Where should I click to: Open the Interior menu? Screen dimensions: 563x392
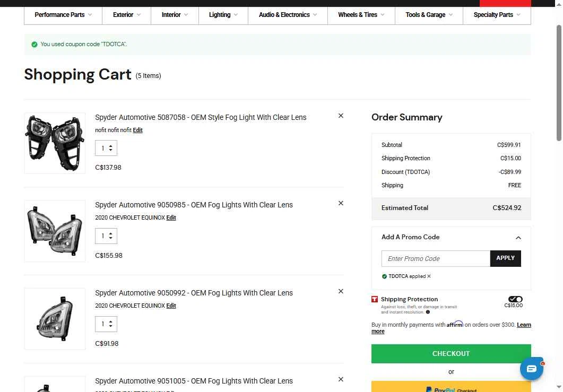[175, 15]
